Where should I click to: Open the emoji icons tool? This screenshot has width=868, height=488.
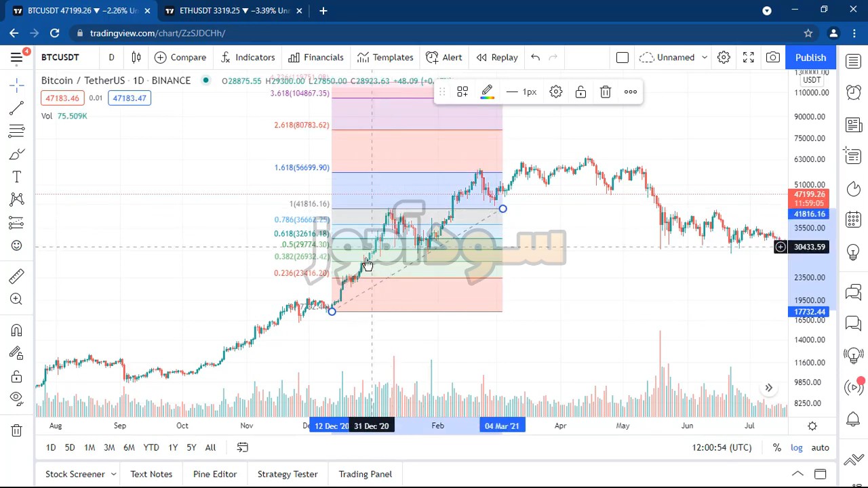(x=17, y=245)
